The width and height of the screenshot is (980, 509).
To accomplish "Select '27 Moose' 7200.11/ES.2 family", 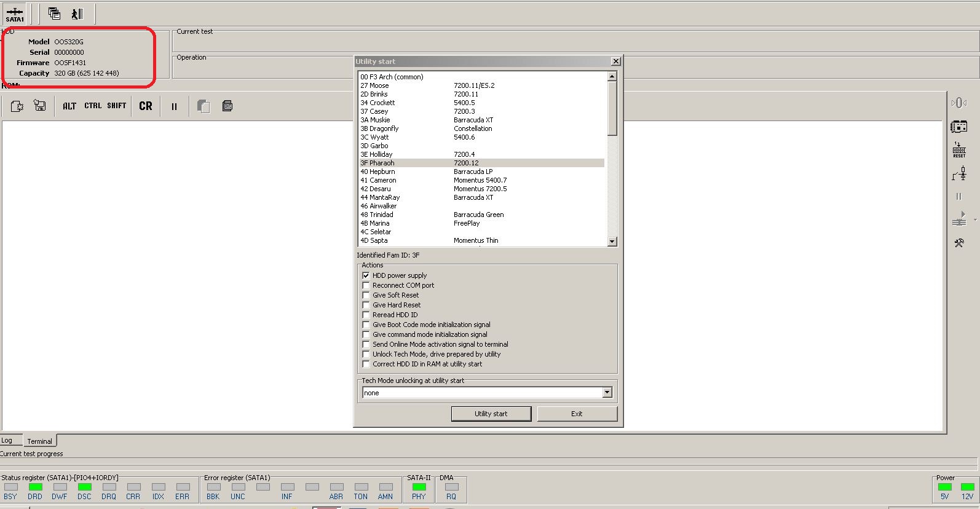I will [482, 85].
